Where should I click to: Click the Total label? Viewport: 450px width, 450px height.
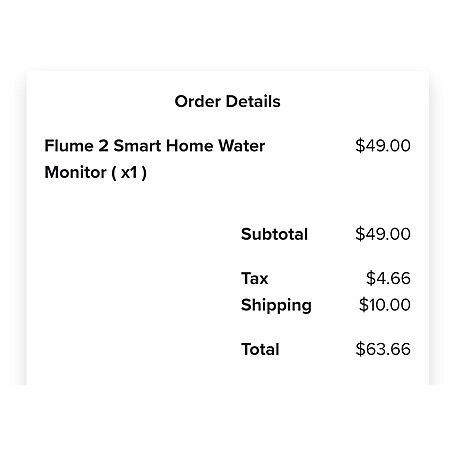click(260, 349)
